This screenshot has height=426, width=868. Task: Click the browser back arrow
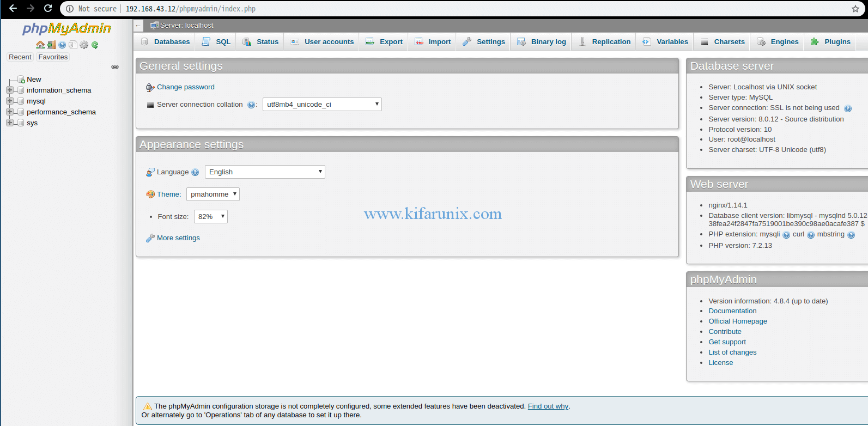click(13, 8)
